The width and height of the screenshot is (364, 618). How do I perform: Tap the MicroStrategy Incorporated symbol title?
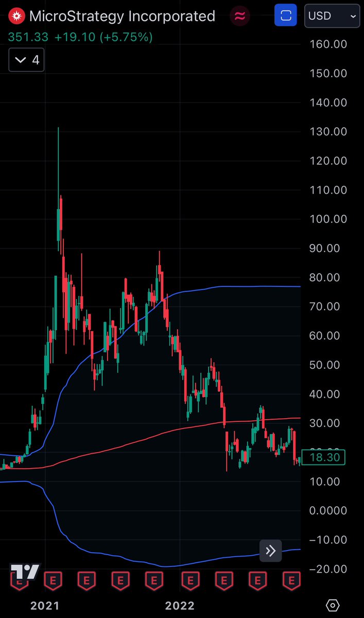(122, 16)
